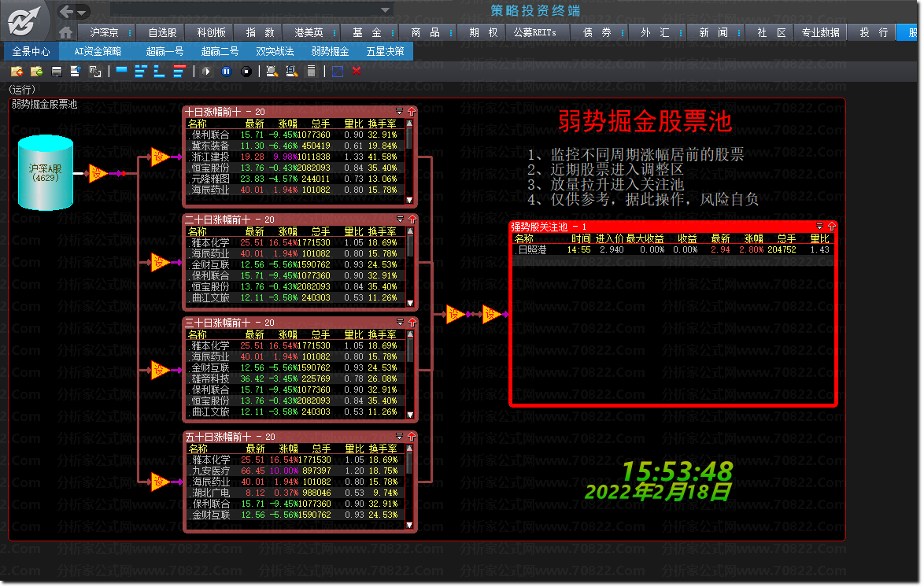
Task: Start strategy with the play button
Action: [x=206, y=72]
